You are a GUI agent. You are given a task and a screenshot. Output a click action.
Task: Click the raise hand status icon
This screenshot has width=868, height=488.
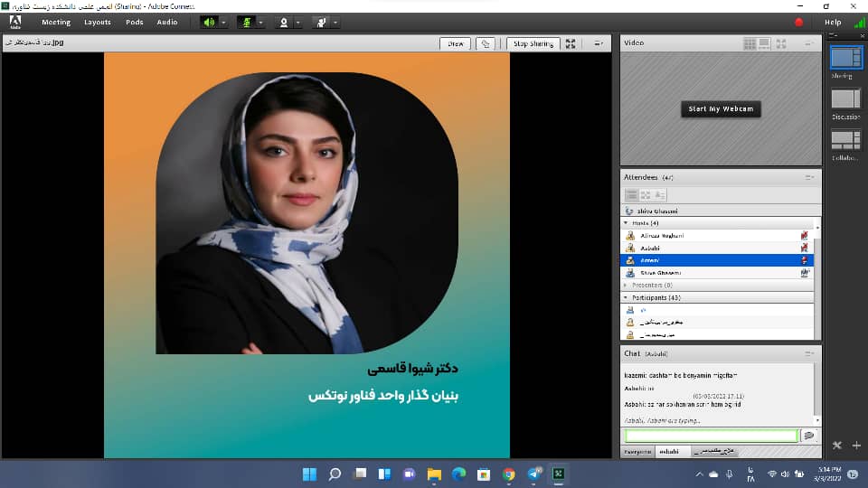[x=319, y=22]
